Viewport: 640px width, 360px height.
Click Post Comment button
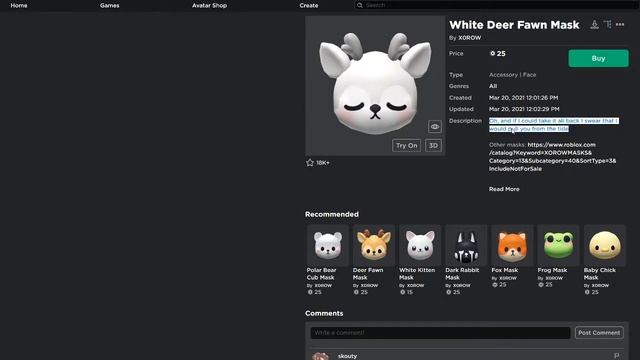(599, 333)
